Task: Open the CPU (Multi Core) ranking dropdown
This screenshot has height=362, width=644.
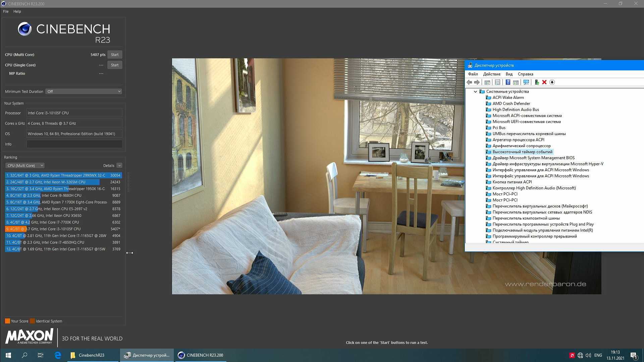Action: click(25, 166)
